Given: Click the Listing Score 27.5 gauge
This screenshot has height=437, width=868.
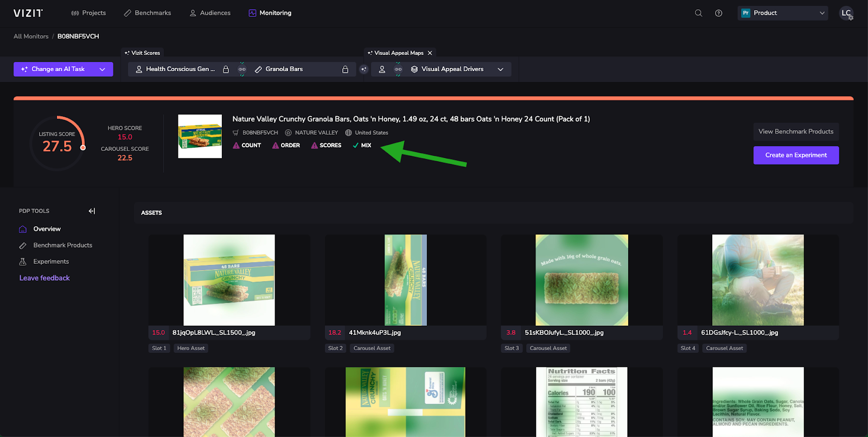Looking at the screenshot, I should click(x=57, y=143).
